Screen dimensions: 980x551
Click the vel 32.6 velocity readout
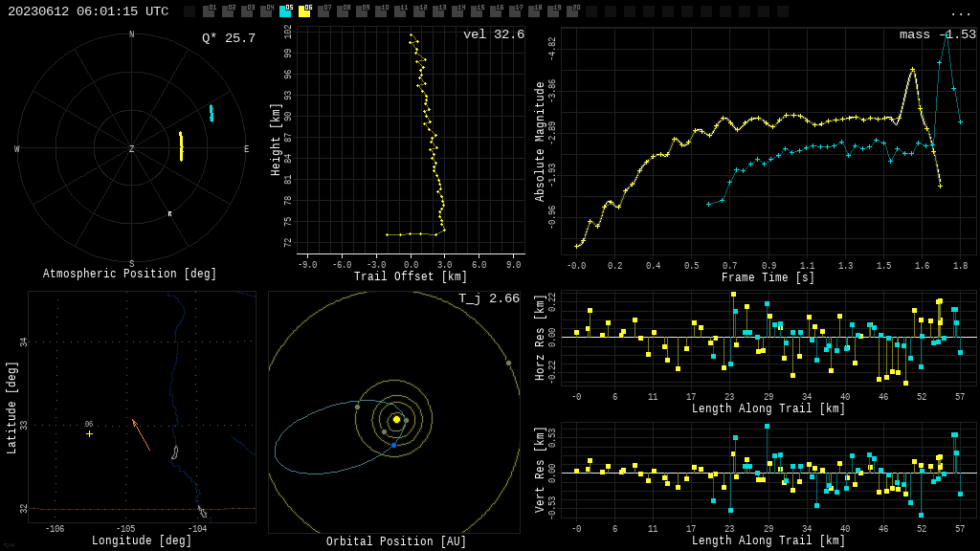click(x=493, y=35)
